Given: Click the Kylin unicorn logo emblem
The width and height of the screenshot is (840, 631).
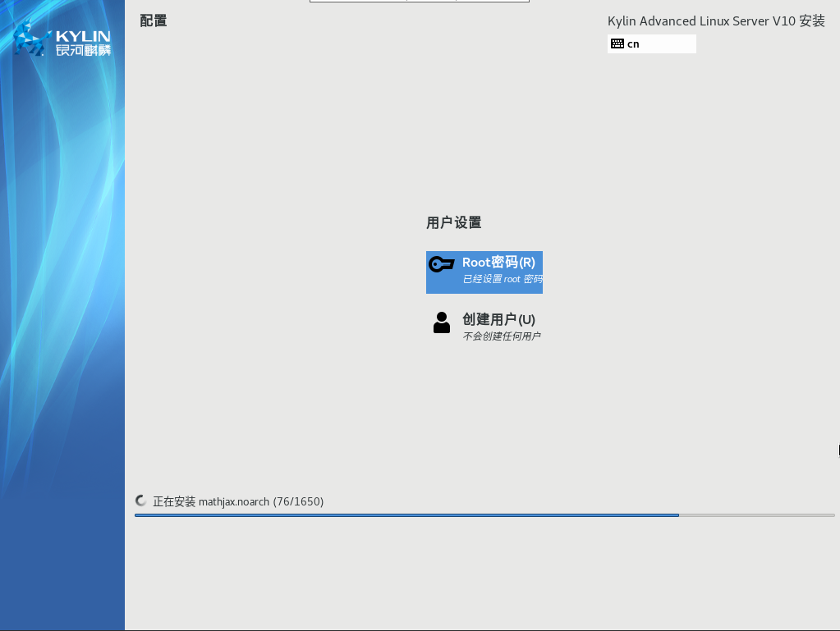Looking at the screenshot, I should click(x=31, y=39).
